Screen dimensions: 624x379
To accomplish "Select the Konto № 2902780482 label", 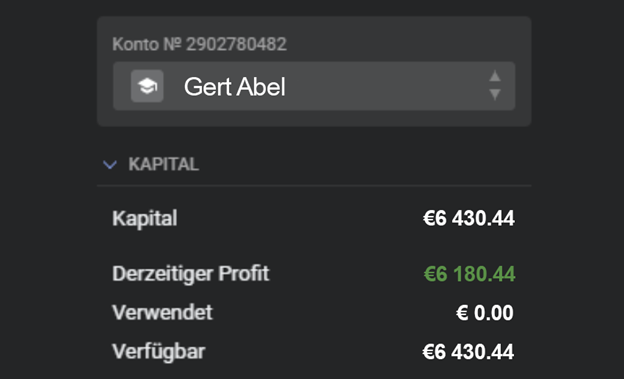I will [199, 44].
